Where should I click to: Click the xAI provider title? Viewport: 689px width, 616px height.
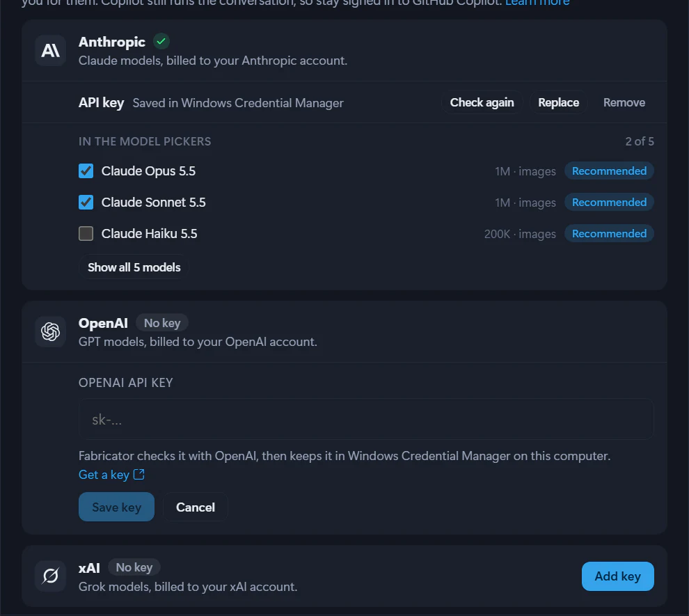89,568
